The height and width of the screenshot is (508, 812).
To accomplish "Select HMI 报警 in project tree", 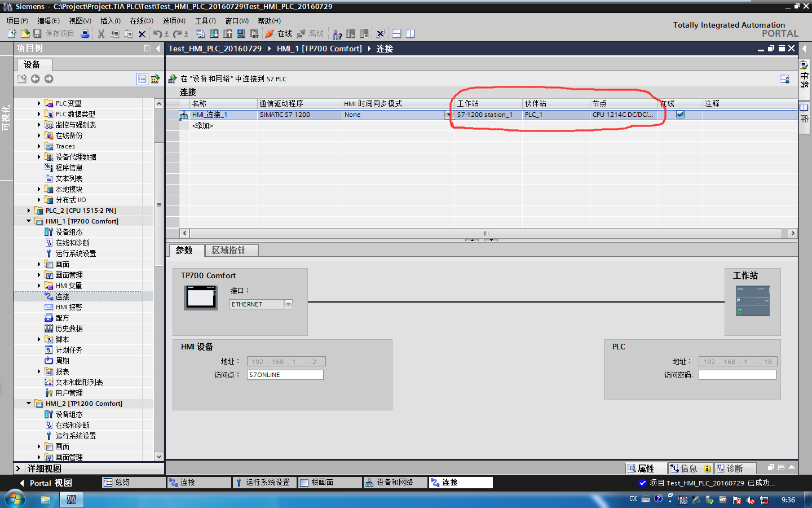I will (69, 307).
